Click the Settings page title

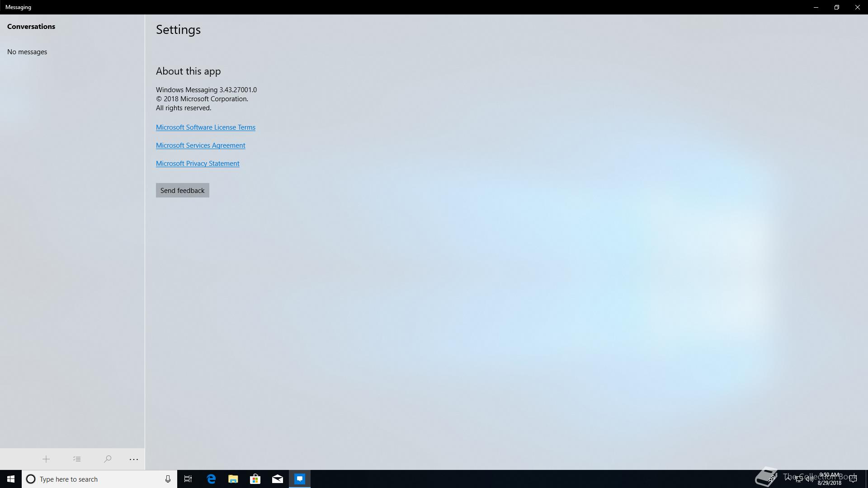178,30
